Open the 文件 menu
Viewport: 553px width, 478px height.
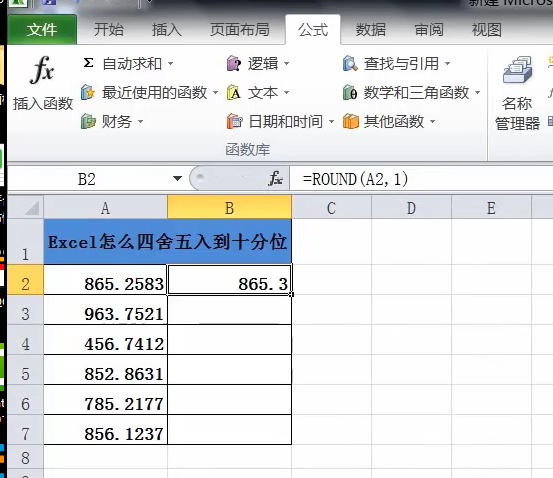(42, 30)
